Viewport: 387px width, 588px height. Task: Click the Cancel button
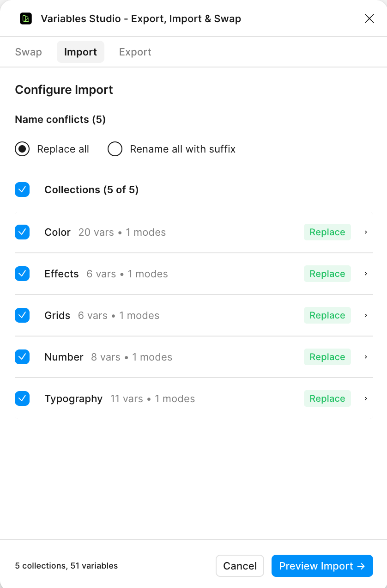240,565
